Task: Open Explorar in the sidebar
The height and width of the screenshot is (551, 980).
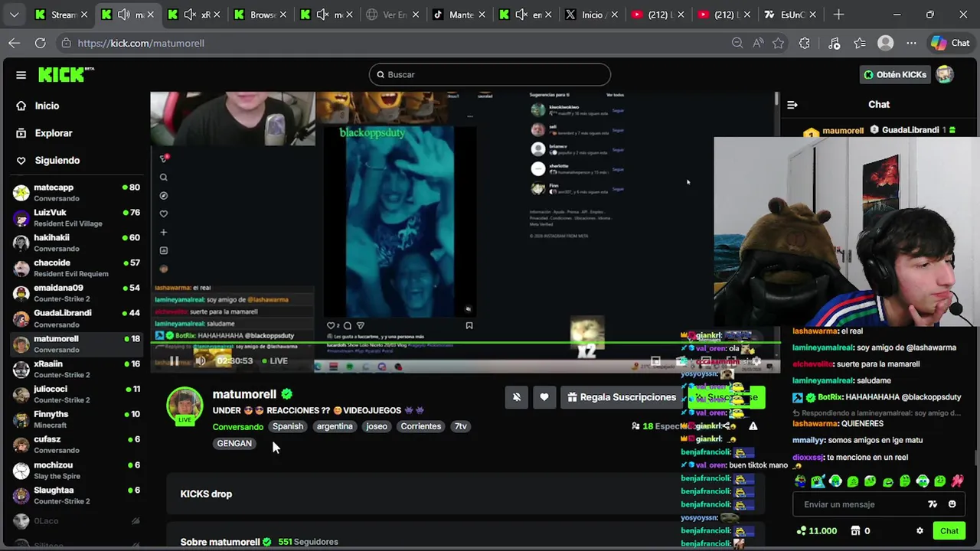Action: point(54,133)
